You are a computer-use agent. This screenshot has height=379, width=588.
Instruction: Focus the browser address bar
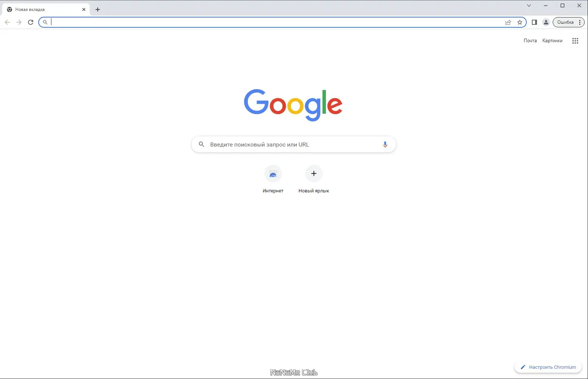(277, 22)
